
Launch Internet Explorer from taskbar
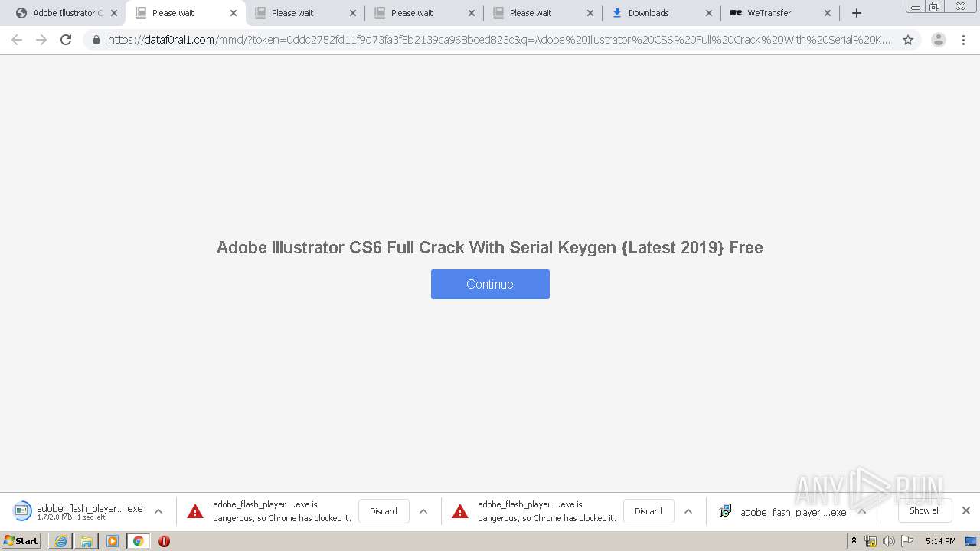pos(60,541)
